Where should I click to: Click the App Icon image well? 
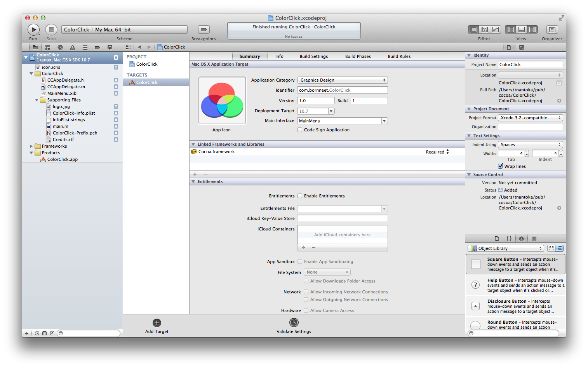click(222, 100)
